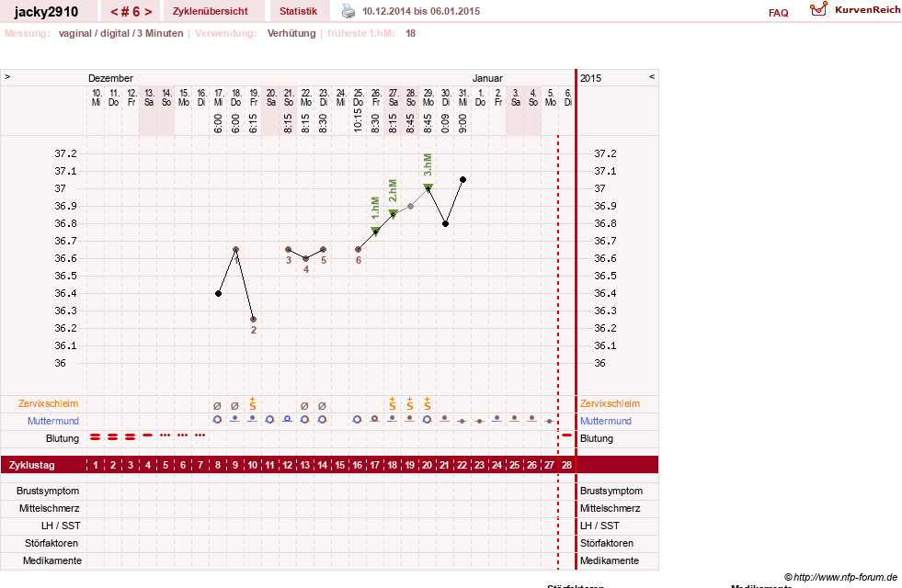Viewport: 902px width, 588px height.
Task: Click cycle day 28 in the Zyklustag row
Action: 566,465
